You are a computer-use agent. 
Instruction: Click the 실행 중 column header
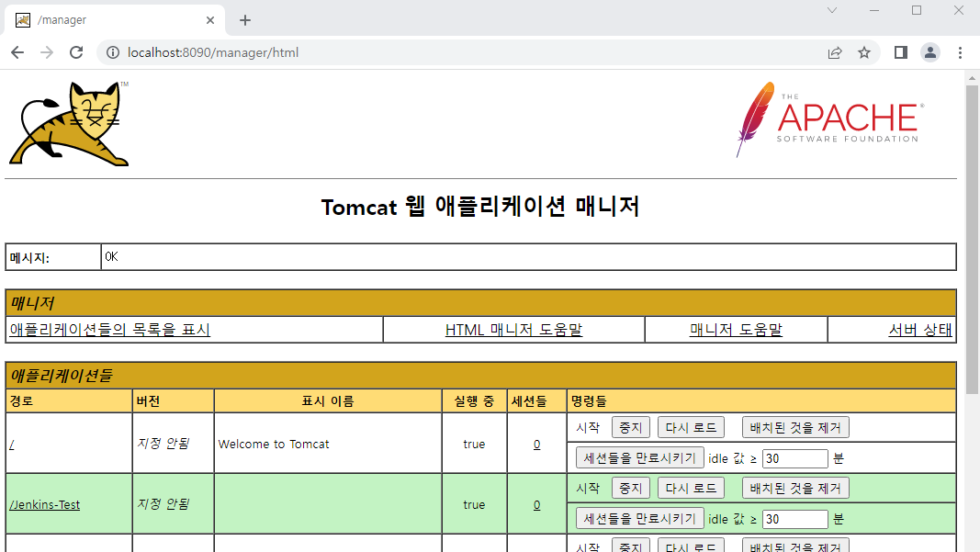(x=474, y=401)
